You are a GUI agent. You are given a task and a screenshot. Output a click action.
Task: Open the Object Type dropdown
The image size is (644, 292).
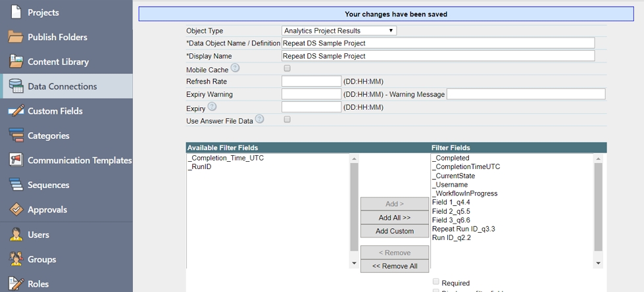[339, 30]
